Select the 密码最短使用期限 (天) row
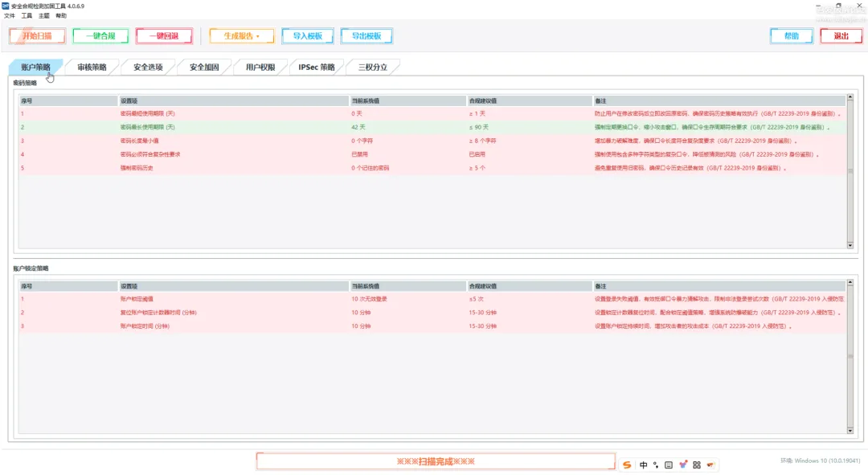This screenshot has width=868, height=475. (x=432, y=113)
